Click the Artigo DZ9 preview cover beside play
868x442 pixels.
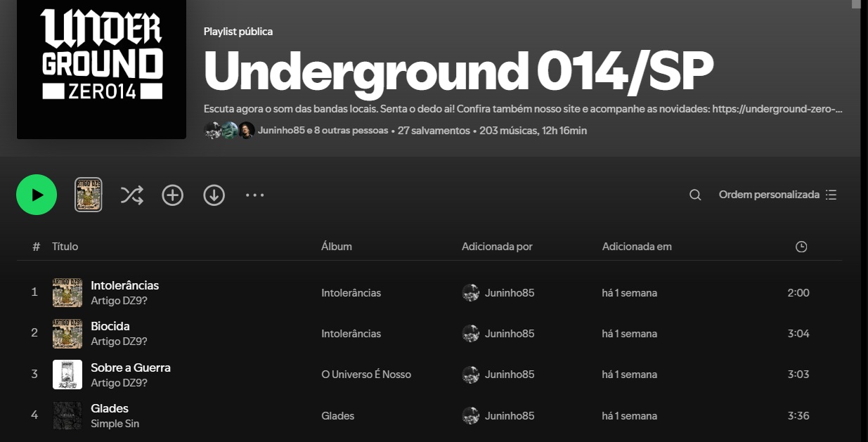89,195
